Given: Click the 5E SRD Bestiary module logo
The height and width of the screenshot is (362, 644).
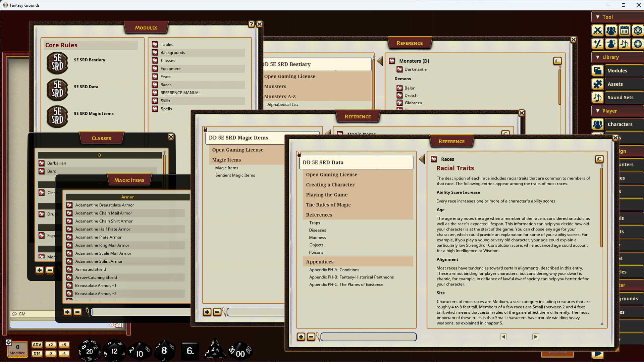Looking at the screenshot, I should 57,63.
